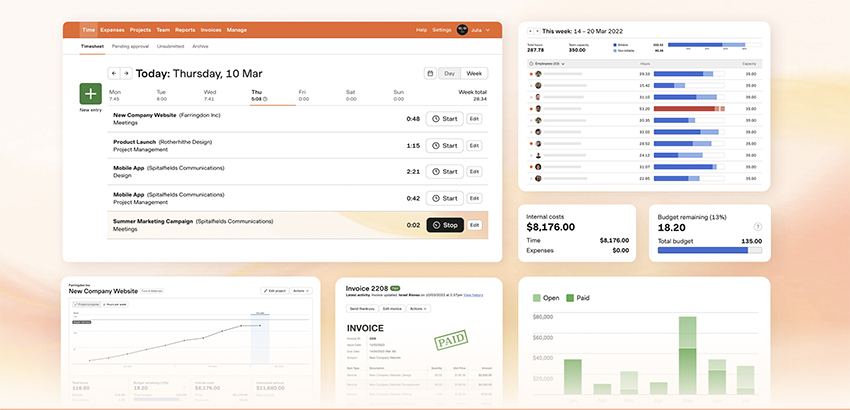Click avatar of employee with 29.33 hours
850x410 pixels.
(x=538, y=74)
